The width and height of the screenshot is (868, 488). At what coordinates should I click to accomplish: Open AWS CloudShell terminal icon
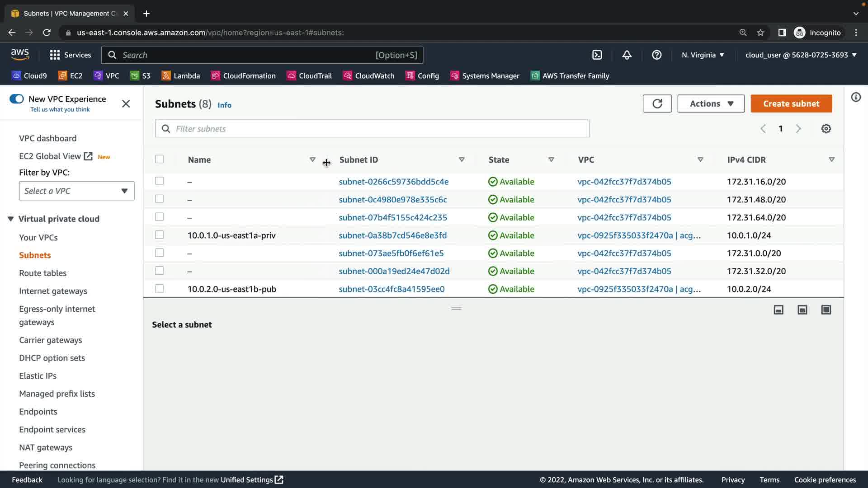[x=597, y=55]
